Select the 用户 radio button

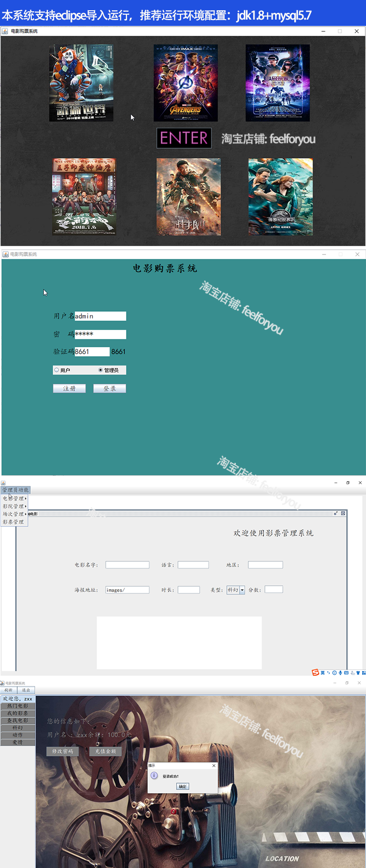click(x=57, y=370)
